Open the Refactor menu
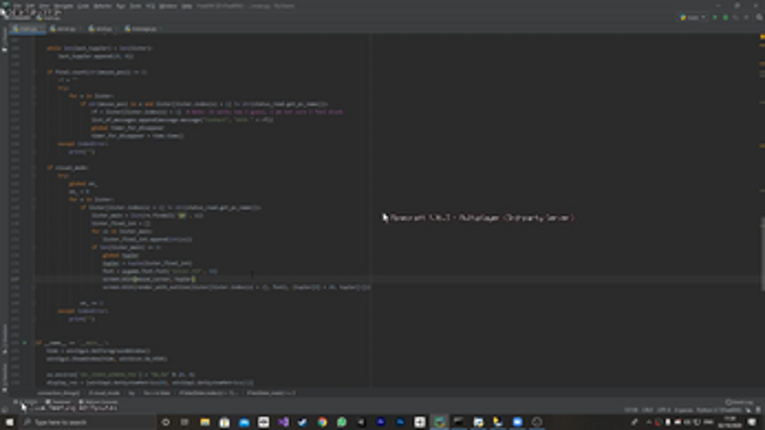Image resolution: width=765 pixels, height=430 pixels. 102,6
